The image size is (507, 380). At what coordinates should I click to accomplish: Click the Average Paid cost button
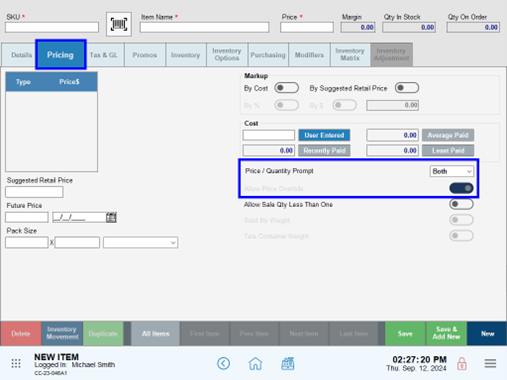[448, 135]
